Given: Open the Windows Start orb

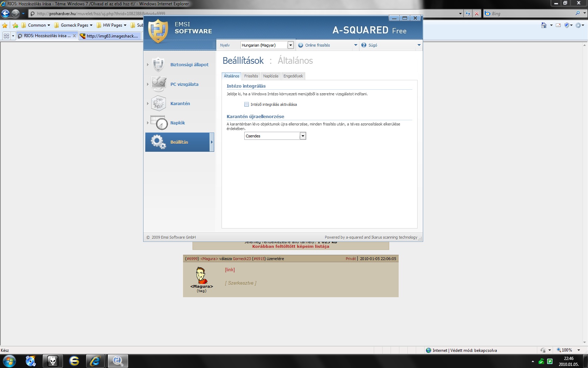Looking at the screenshot, I should click(9, 361).
